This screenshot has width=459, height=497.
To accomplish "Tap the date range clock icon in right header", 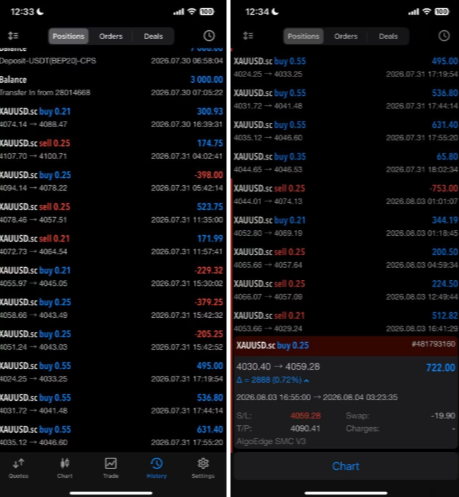I will click(444, 36).
